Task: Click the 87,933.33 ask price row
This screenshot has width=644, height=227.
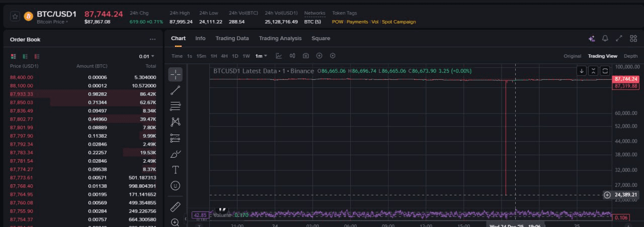Action: coord(22,94)
